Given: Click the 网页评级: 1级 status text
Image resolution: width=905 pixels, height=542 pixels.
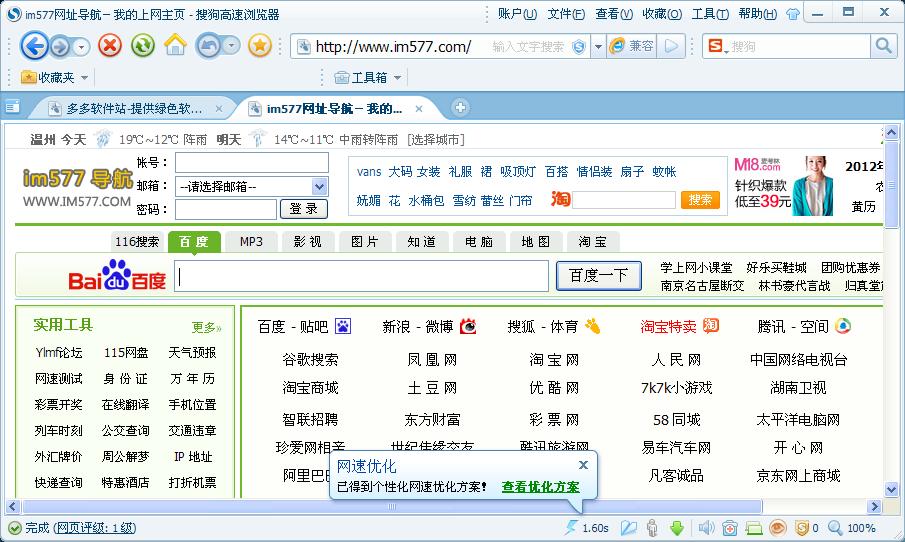Looking at the screenshot, I should click(x=95, y=528).
